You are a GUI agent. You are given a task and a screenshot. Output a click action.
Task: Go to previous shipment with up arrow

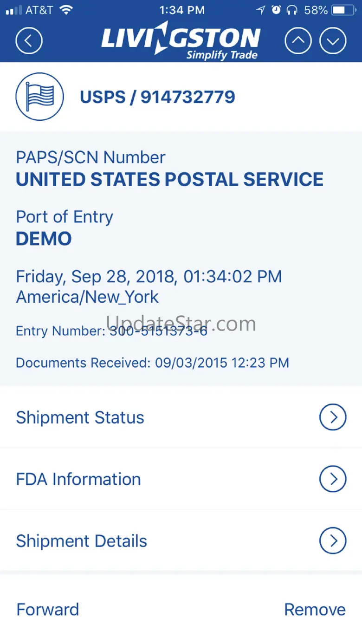click(x=298, y=41)
